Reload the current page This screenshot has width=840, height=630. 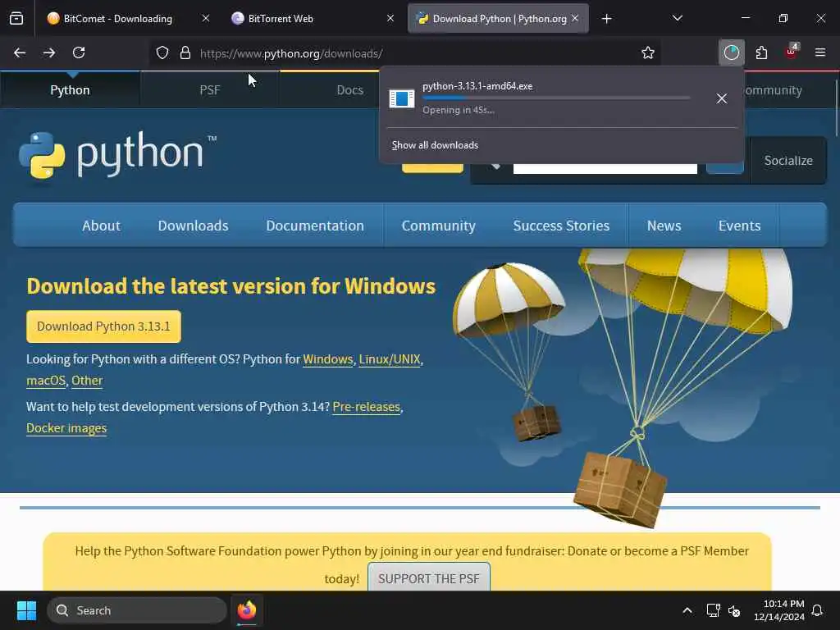[x=79, y=53]
